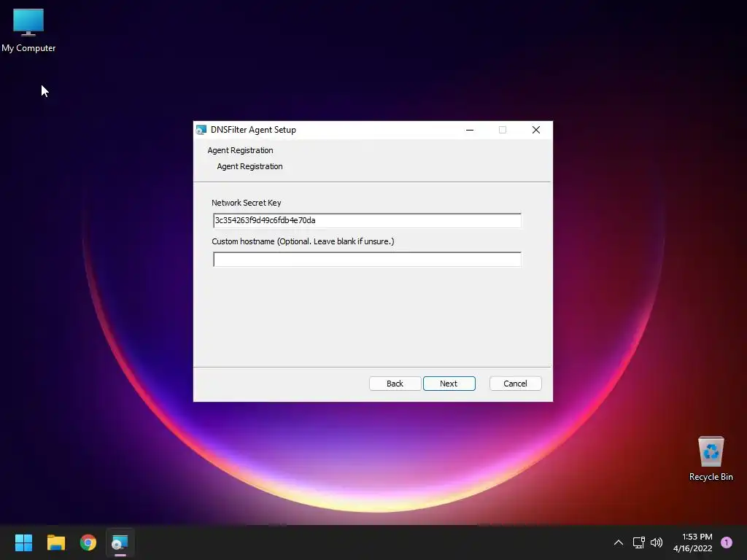The height and width of the screenshot is (560, 747).
Task: Click the DNSFilter Agent Setup title text
Action: (x=253, y=130)
